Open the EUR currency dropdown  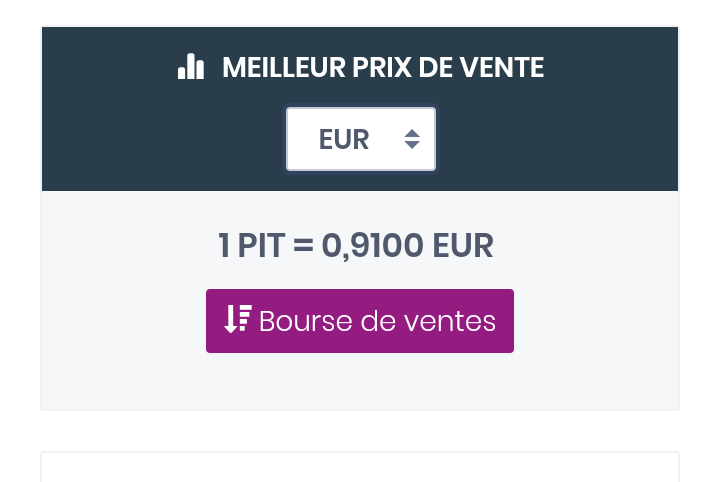point(361,139)
